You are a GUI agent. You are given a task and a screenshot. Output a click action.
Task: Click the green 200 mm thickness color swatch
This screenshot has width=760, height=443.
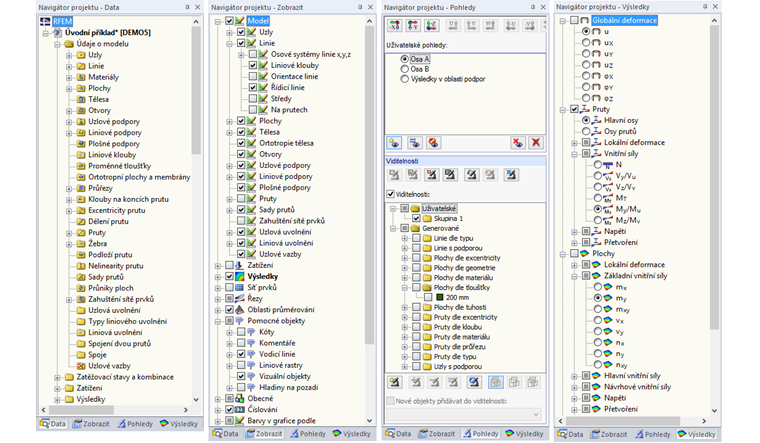tap(440, 297)
